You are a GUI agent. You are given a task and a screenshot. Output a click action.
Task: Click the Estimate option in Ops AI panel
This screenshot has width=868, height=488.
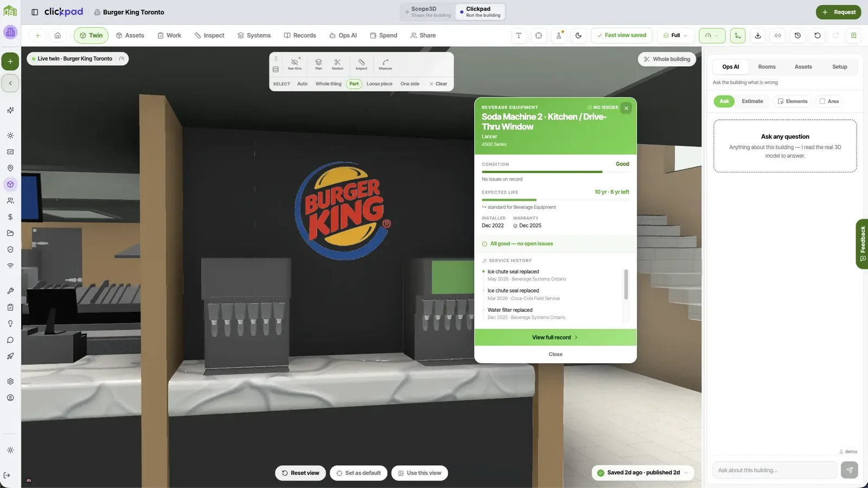[752, 101]
